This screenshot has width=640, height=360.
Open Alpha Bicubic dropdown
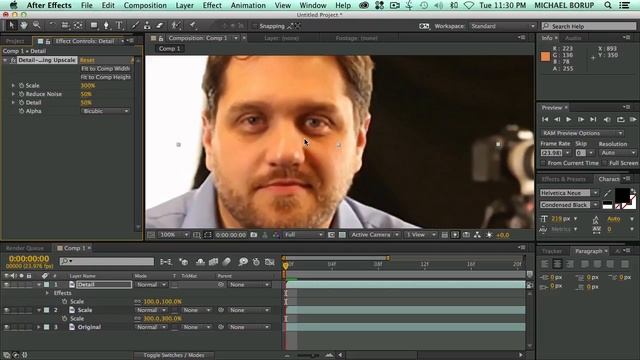point(105,111)
